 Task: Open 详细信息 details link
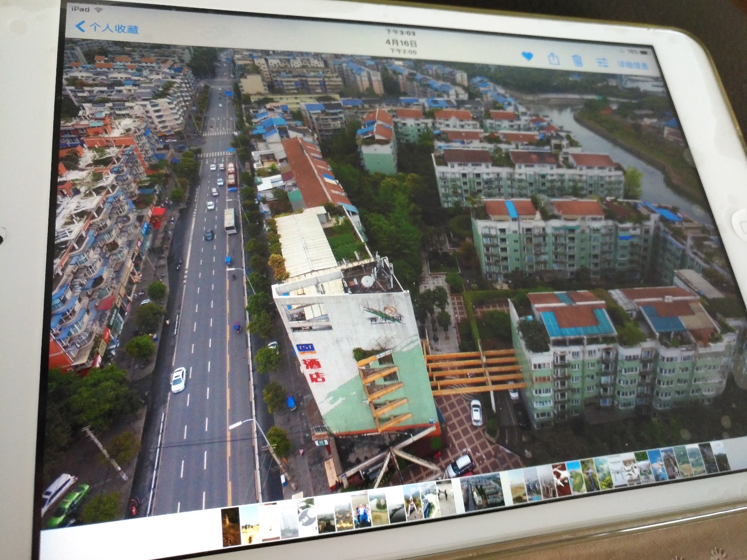tap(633, 65)
